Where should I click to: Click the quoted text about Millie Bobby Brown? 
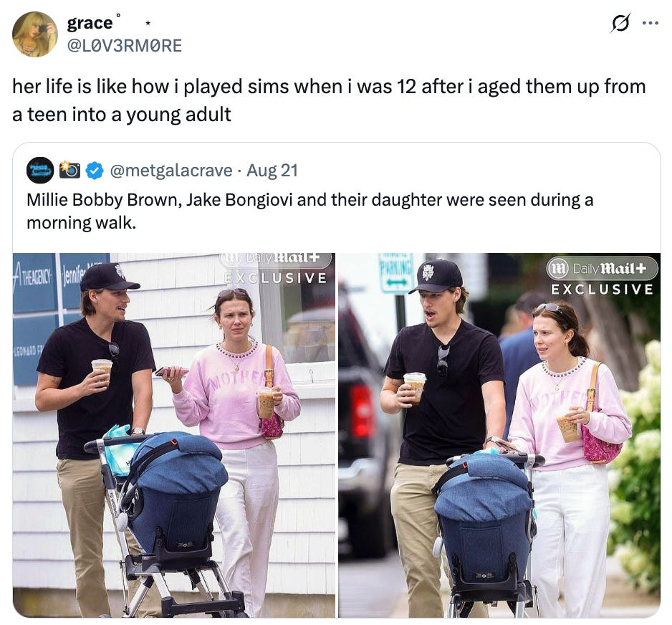click(x=310, y=211)
